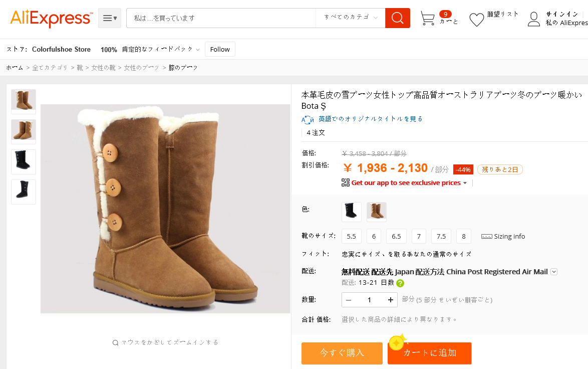Select shoe size 7
The height and width of the screenshot is (369, 588).
(x=419, y=237)
